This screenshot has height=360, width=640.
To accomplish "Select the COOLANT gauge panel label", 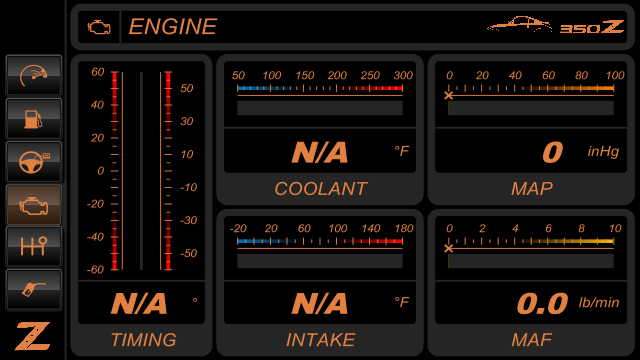I will point(321,189).
